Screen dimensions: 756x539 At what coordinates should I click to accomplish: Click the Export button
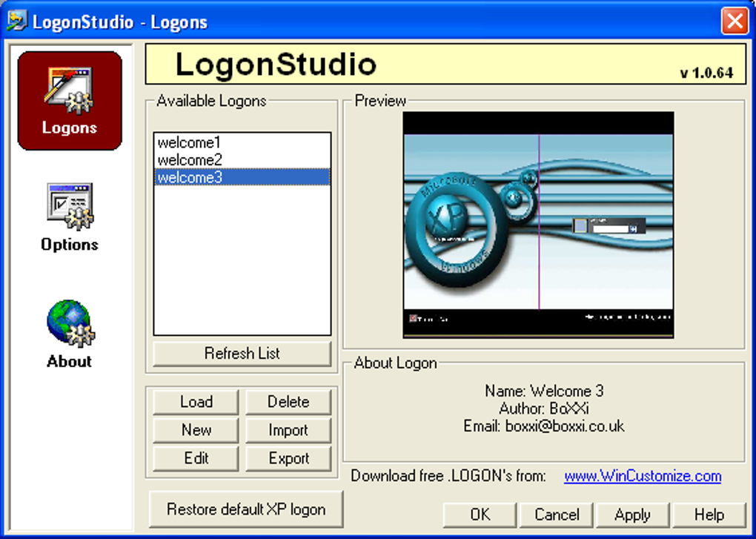pyautogui.click(x=288, y=458)
